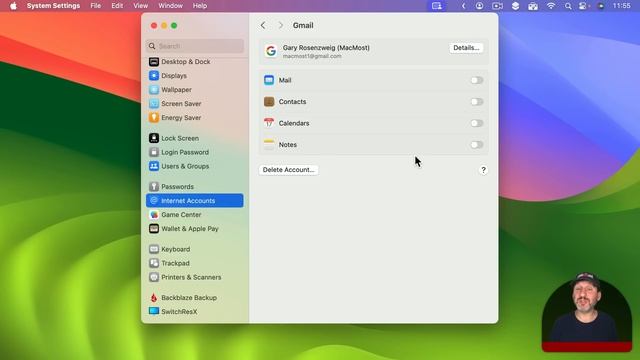Select the Keyboard sidebar icon
The width and height of the screenshot is (640, 360).
tap(154, 249)
